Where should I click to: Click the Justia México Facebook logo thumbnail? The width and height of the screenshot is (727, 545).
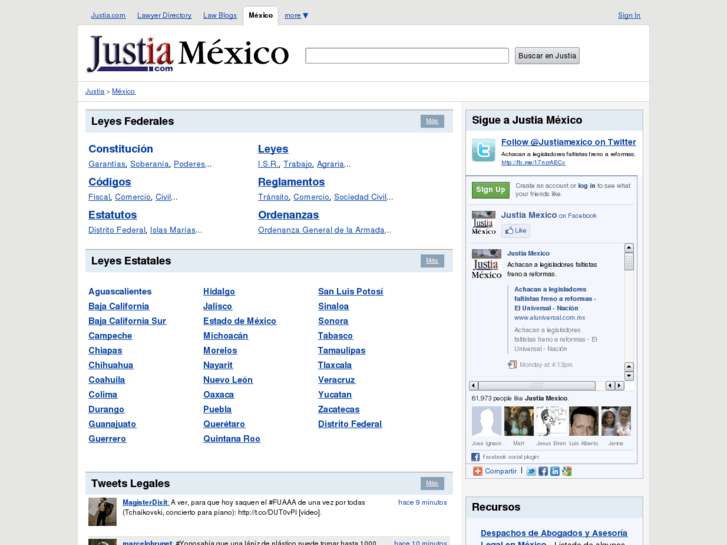tap(484, 223)
